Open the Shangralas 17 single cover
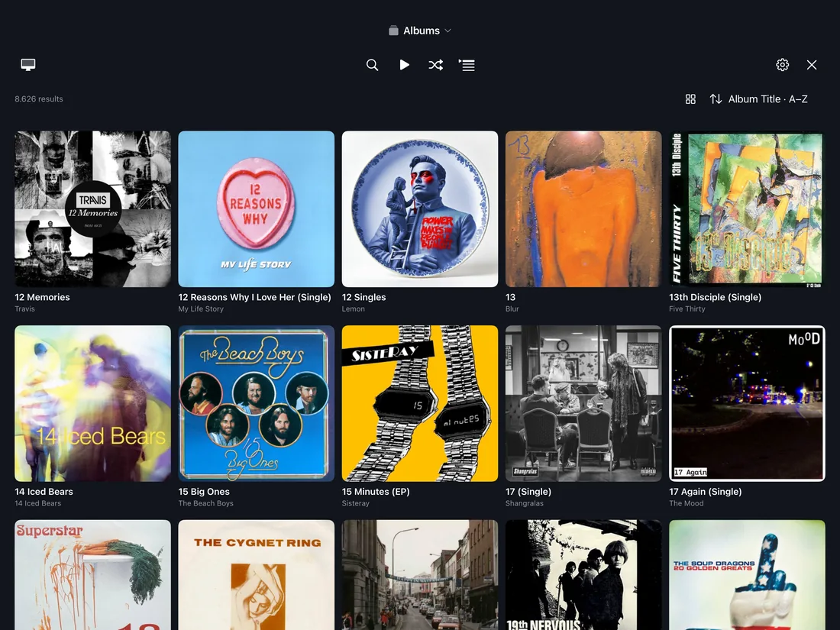This screenshot has width=840, height=630. 583,403
